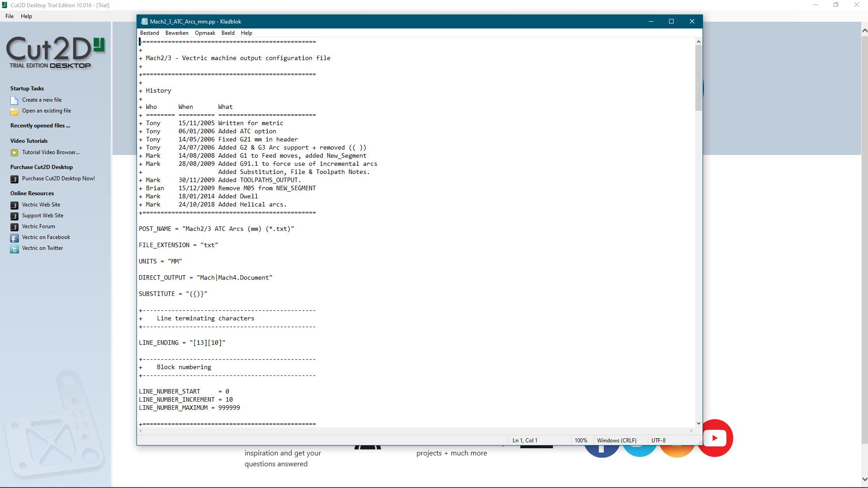
Task: Click the SUBSTITUTE = "({)}" line
Action: coord(173,294)
